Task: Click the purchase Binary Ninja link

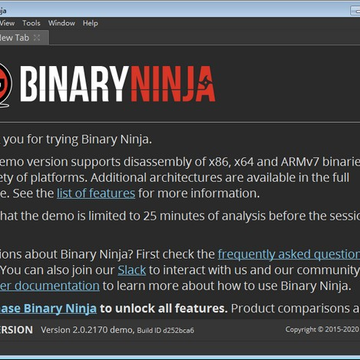Action: coord(48,308)
